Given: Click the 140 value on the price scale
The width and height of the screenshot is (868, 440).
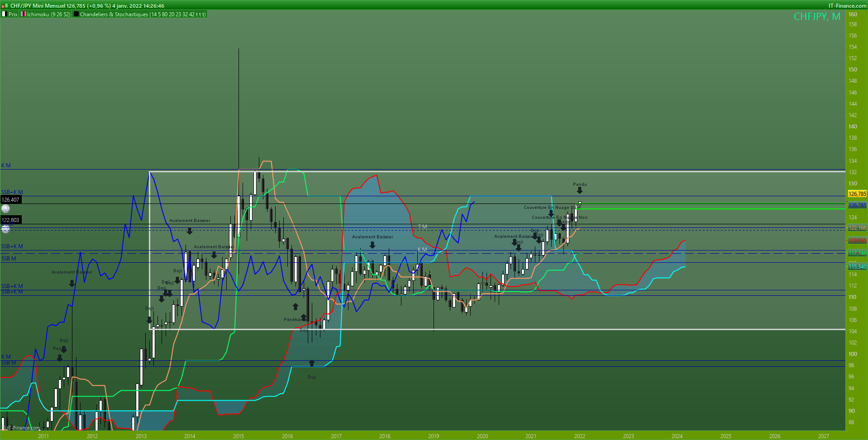Looking at the screenshot, I should [853, 127].
